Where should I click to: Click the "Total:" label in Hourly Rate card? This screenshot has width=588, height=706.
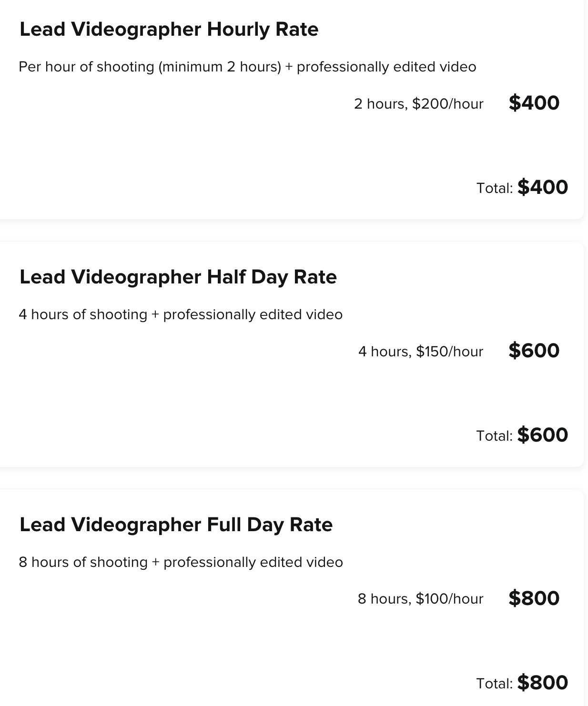494,188
